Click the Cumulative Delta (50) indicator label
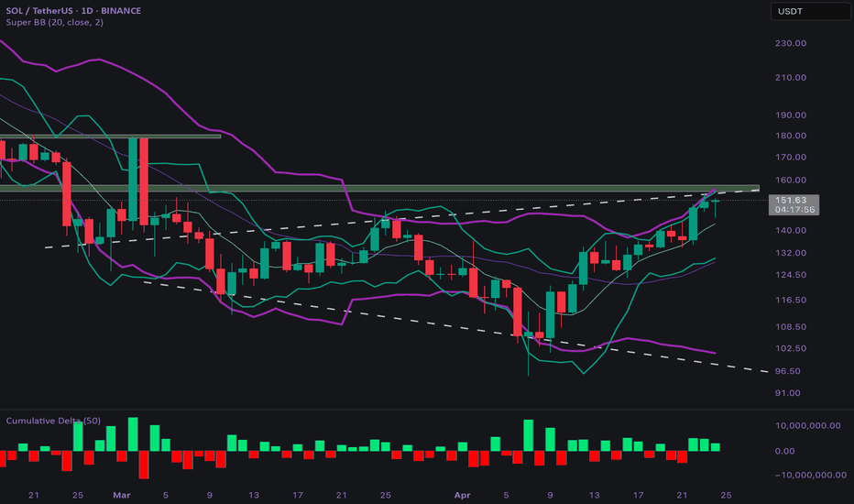This screenshot has height=504, width=854. (53, 421)
